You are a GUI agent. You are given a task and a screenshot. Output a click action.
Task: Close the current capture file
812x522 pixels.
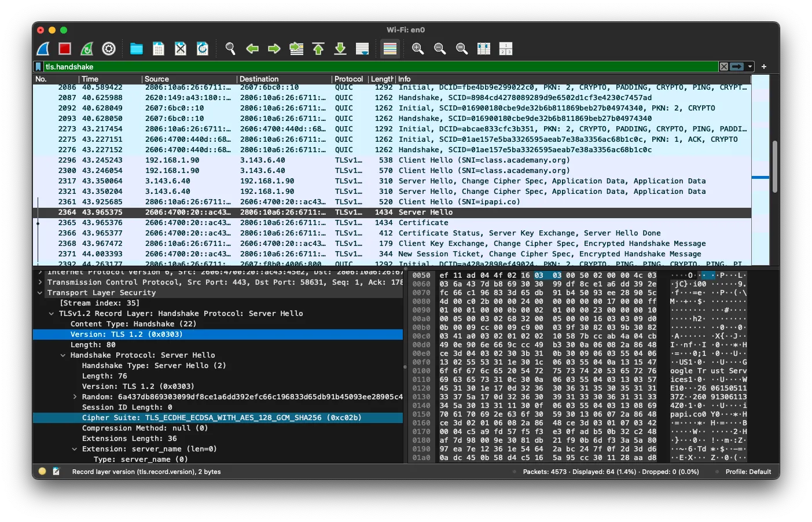(x=181, y=49)
